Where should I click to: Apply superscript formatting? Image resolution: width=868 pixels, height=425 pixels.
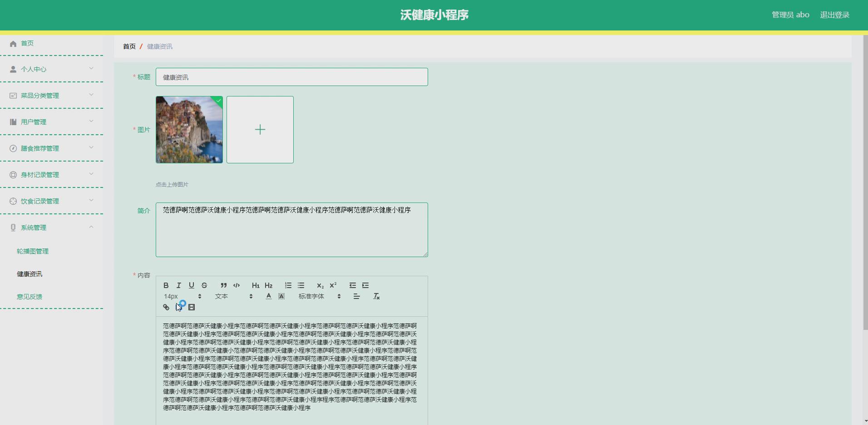pyautogui.click(x=333, y=285)
